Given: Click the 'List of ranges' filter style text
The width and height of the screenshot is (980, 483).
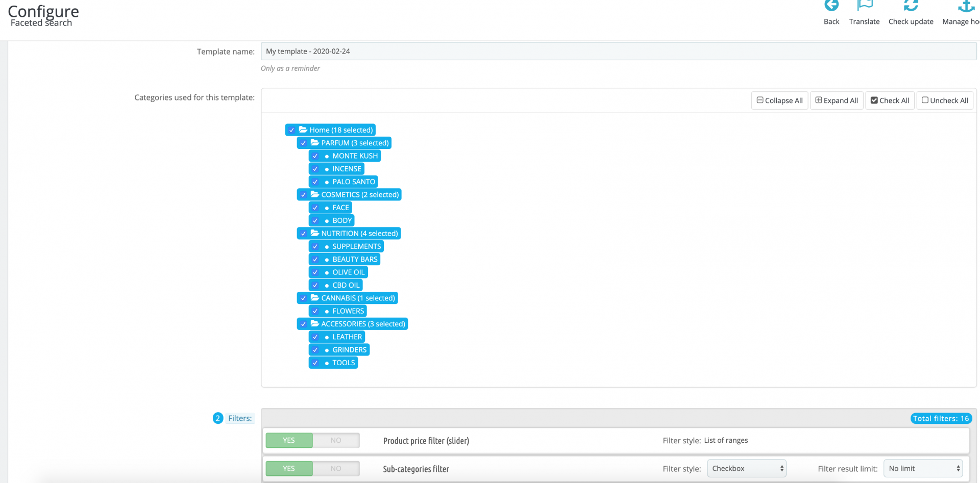Looking at the screenshot, I should click(x=726, y=440).
